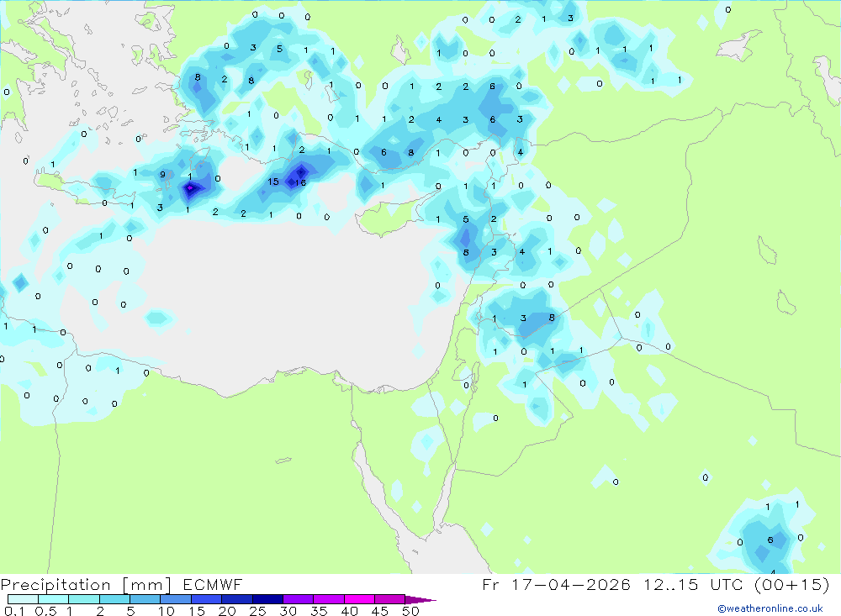This screenshot has height=616, width=841.
Task: Click the purple arrow tip past legend 50
Action: click(420, 600)
